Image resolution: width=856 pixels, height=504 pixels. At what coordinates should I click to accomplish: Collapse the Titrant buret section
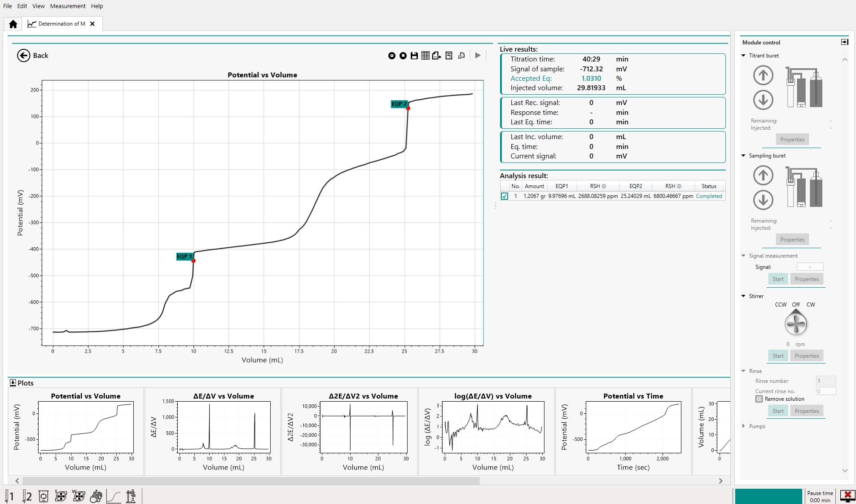point(744,56)
